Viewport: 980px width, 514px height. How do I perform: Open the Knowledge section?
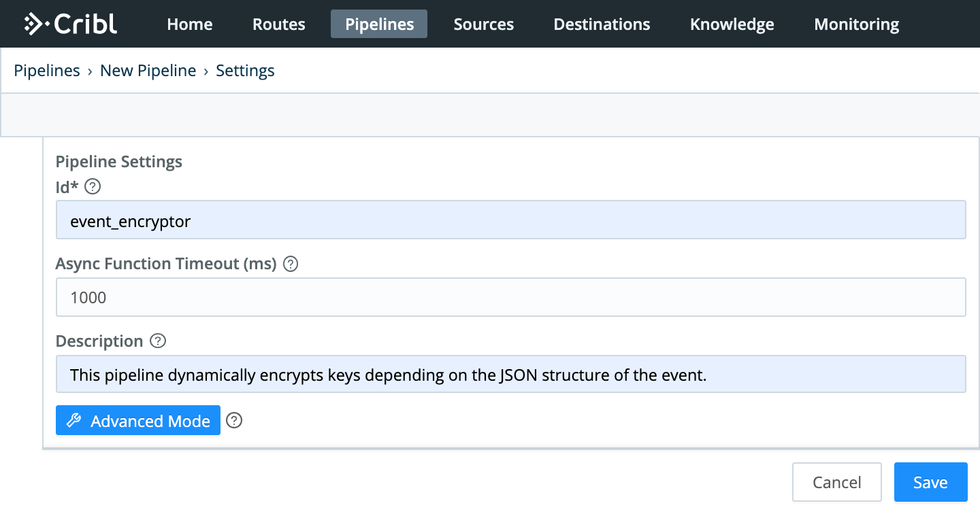732,24
